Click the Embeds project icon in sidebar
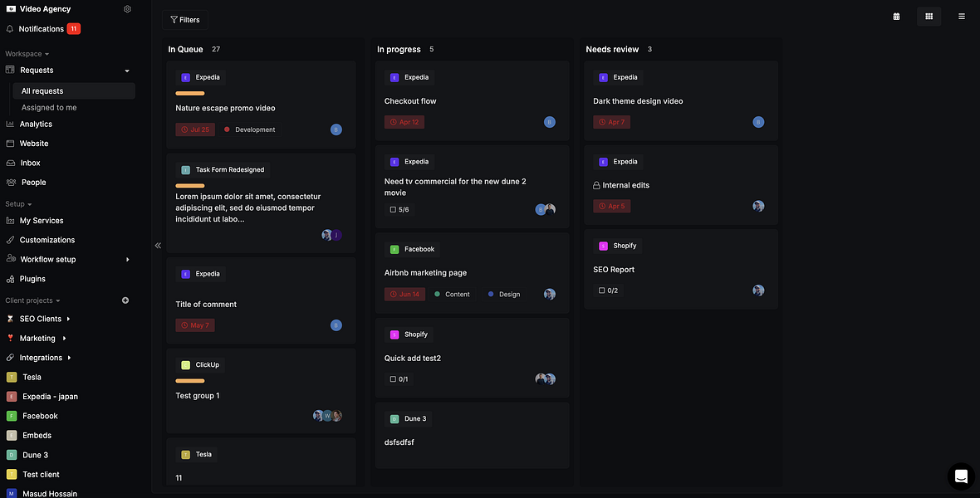 click(x=12, y=436)
